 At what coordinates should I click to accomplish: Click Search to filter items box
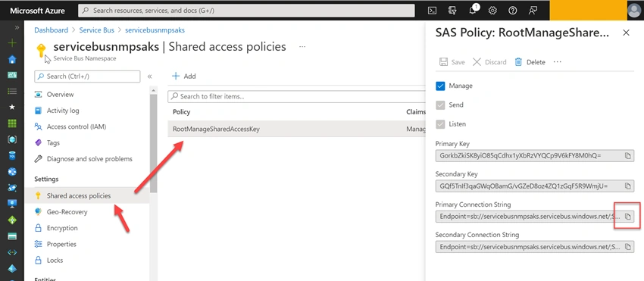click(x=296, y=96)
